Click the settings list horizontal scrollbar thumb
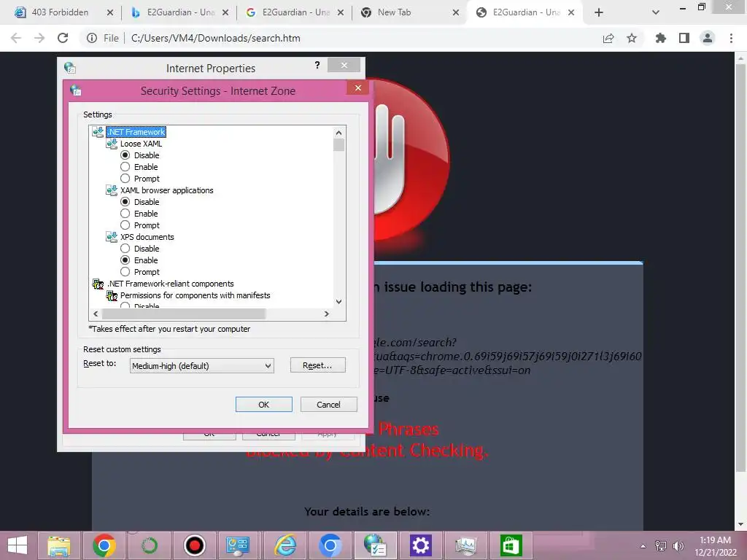 point(183,314)
